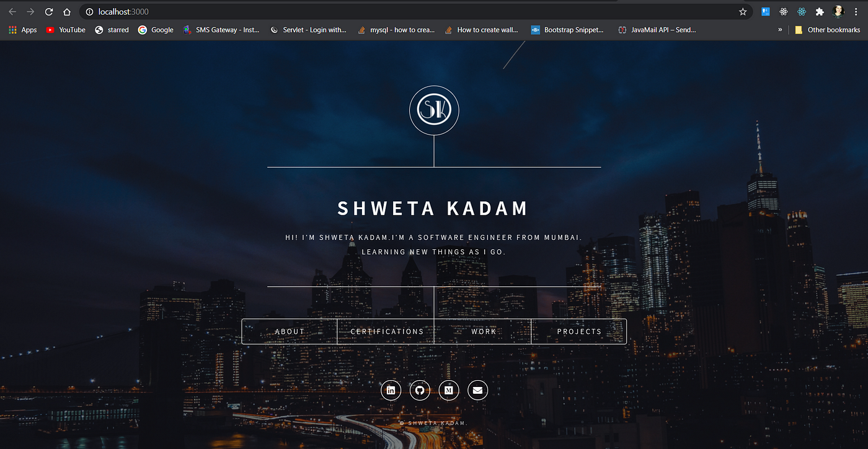Open Chrome's three-dot menu
Screen dimensions: 868x449
[856, 12]
